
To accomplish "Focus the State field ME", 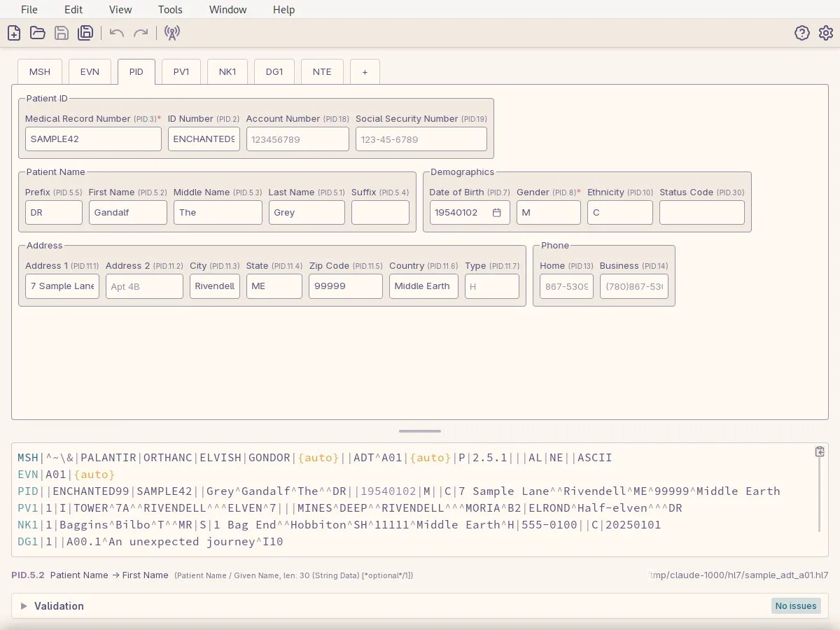I will click(x=274, y=286).
